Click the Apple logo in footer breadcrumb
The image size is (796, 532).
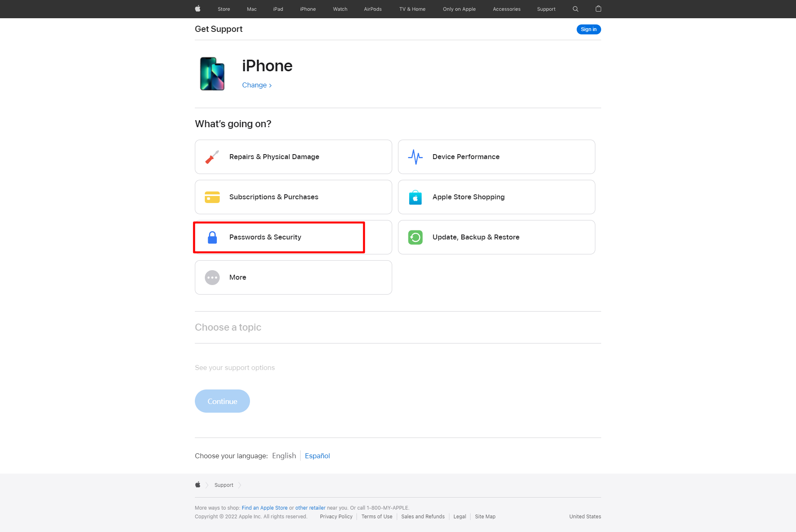[198, 485]
